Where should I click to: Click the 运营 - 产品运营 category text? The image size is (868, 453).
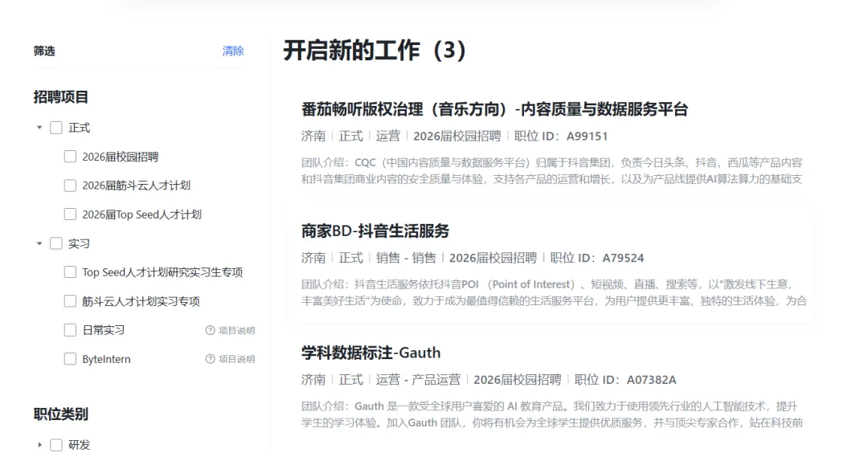click(x=418, y=379)
